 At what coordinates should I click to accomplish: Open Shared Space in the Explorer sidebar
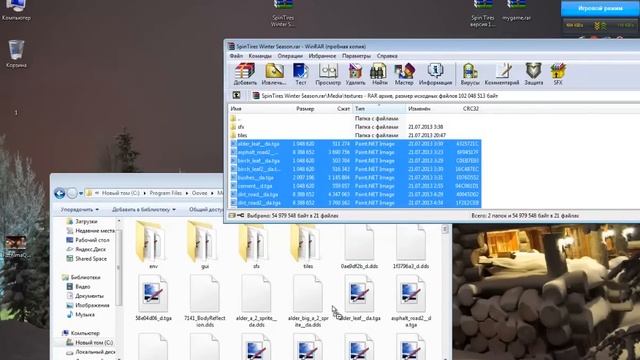(x=86, y=259)
